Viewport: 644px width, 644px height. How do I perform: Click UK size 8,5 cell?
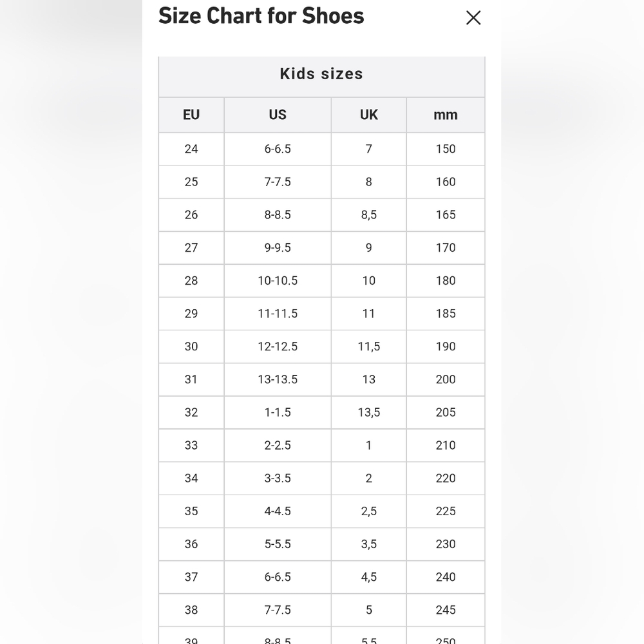tap(369, 214)
